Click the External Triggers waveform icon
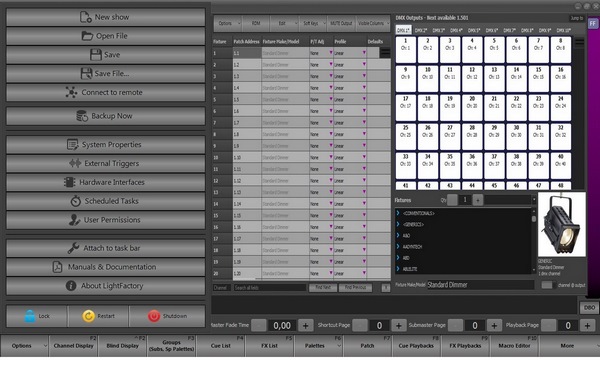 75,163
